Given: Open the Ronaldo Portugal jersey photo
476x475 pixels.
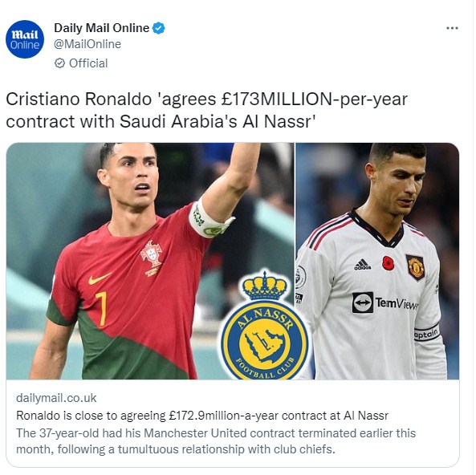Looking at the screenshot, I should [x=150, y=261].
